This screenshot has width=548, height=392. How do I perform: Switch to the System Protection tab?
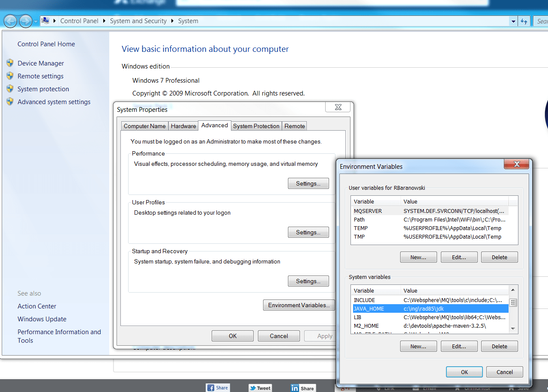[x=256, y=126]
